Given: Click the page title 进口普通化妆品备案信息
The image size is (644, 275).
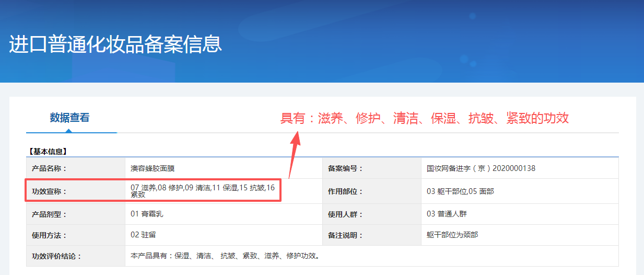Looking at the screenshot, I should [115, 44].
